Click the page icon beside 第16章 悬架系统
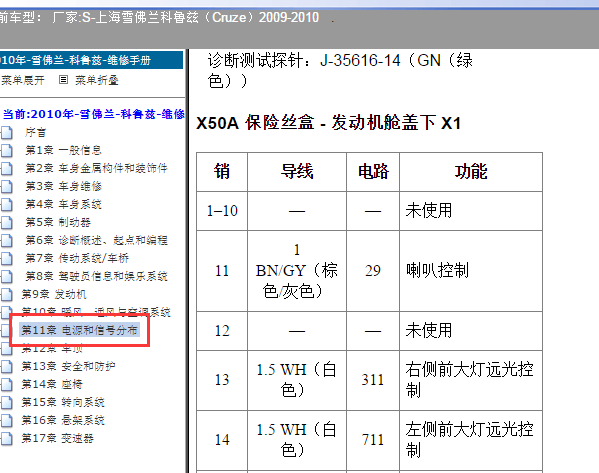 pyautogui.click(x=6, y=420)
